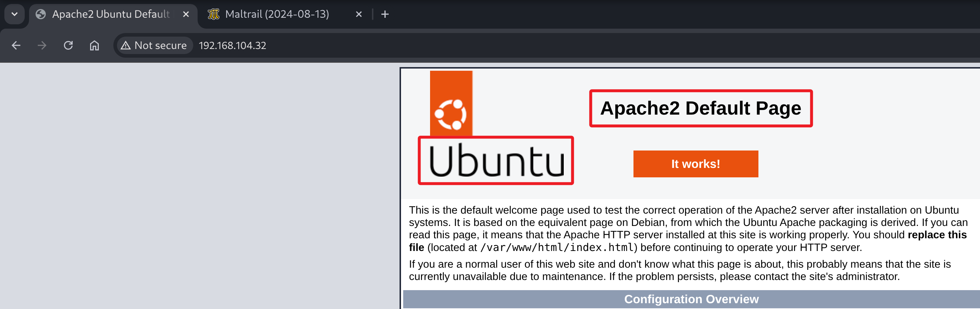Close the Apache2 Ubuntu Default tab

(x=186, y=15)
